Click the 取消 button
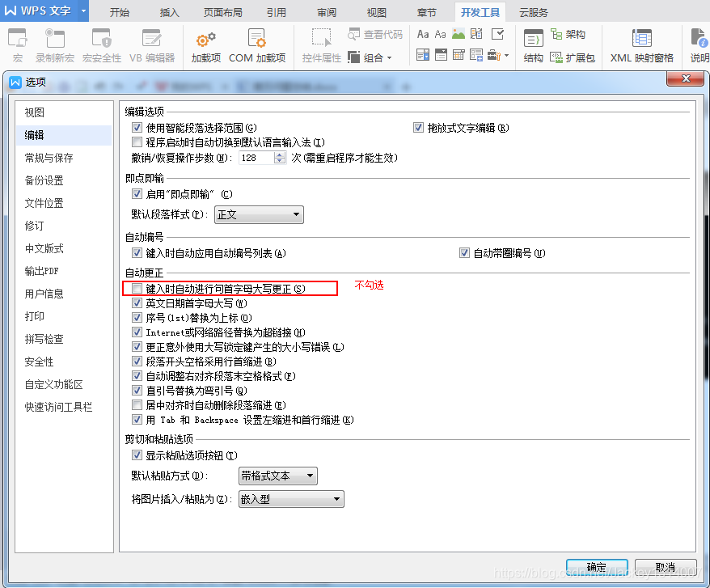 coord(666,567)
